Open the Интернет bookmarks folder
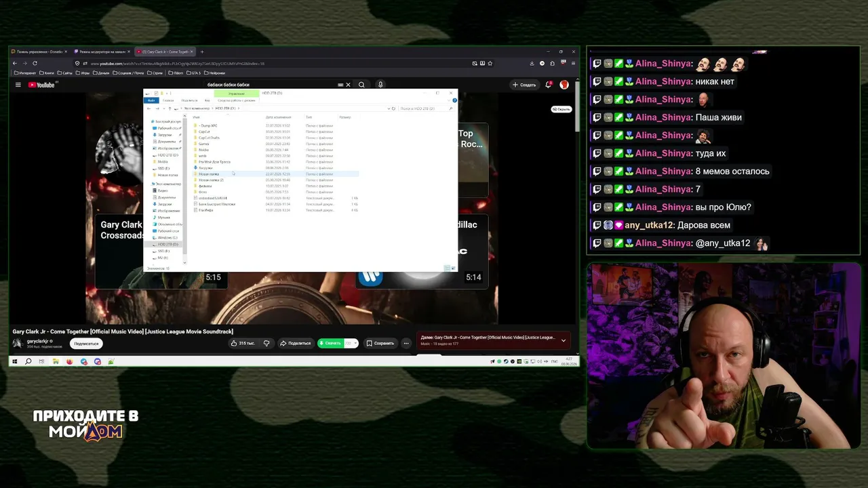Image resolution: width=868 pixels, height=488 pixels. pos(25,73)
